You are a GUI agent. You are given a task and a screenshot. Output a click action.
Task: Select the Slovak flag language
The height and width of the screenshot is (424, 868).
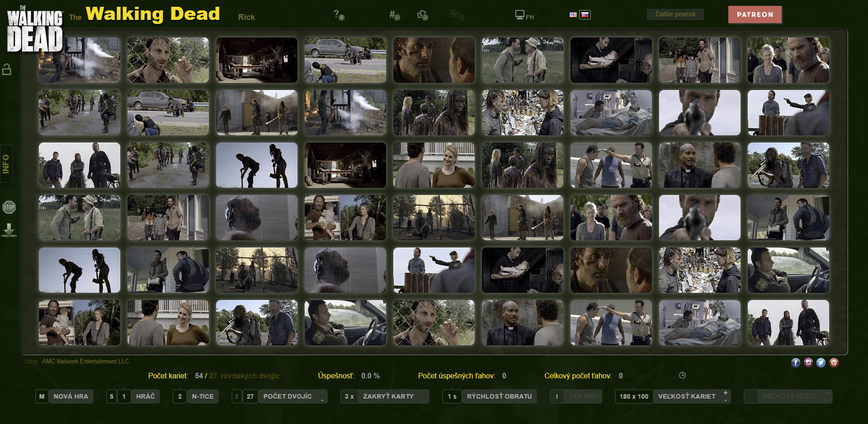click(585, 14)
